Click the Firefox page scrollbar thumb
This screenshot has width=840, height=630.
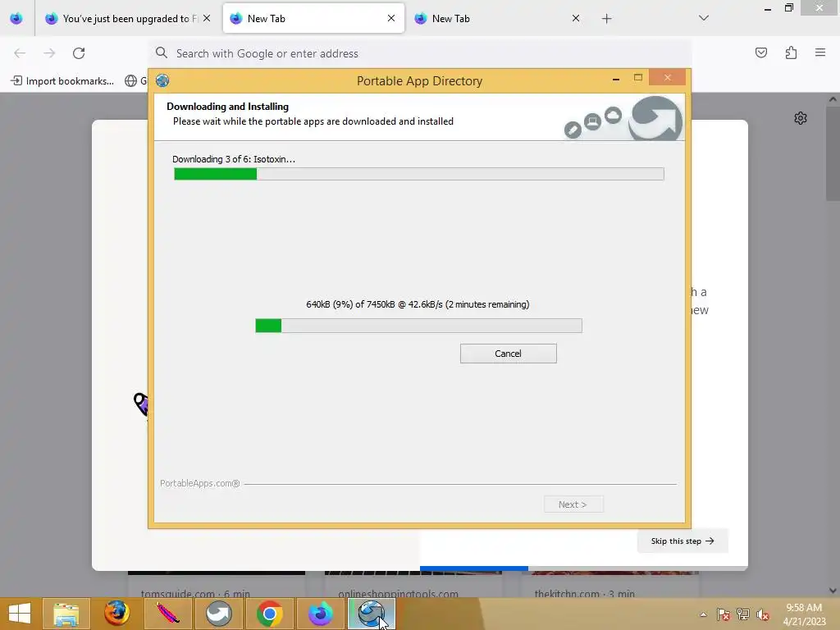[833, 153]
